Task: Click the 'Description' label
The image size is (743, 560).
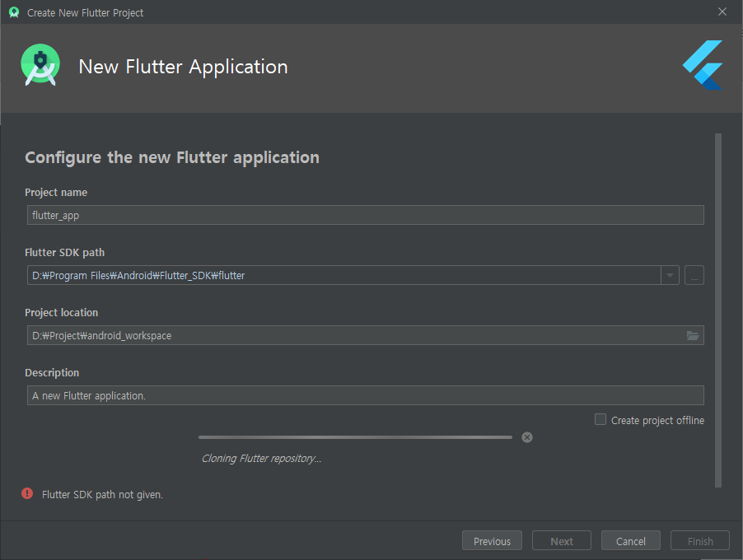Action: 52,373
